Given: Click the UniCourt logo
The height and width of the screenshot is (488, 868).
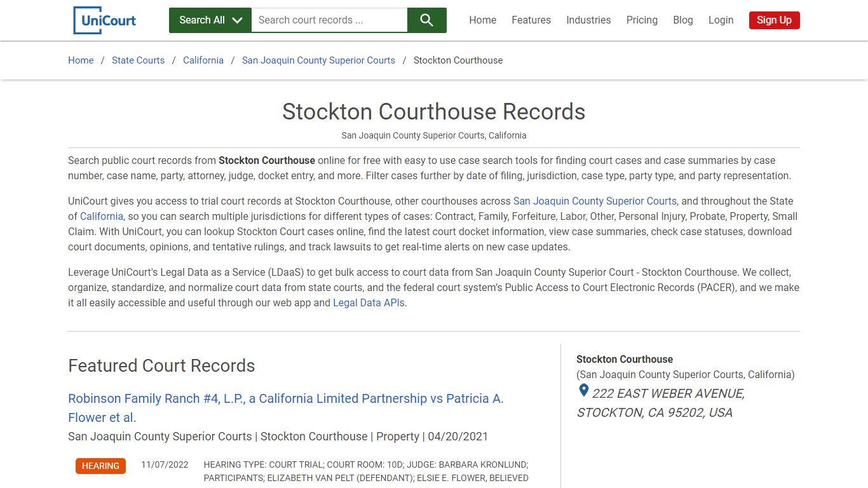Looking at the screenshot, I should point(105,20).
